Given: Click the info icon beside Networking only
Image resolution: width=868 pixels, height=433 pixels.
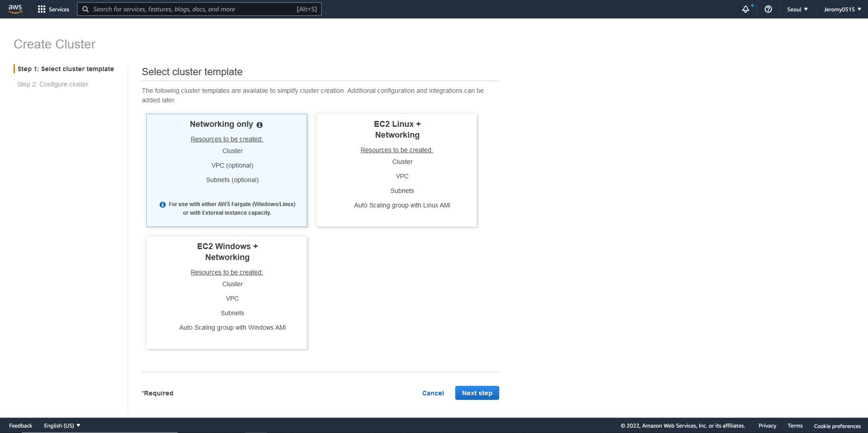Looking at the screenshot, I should (260, 125).
